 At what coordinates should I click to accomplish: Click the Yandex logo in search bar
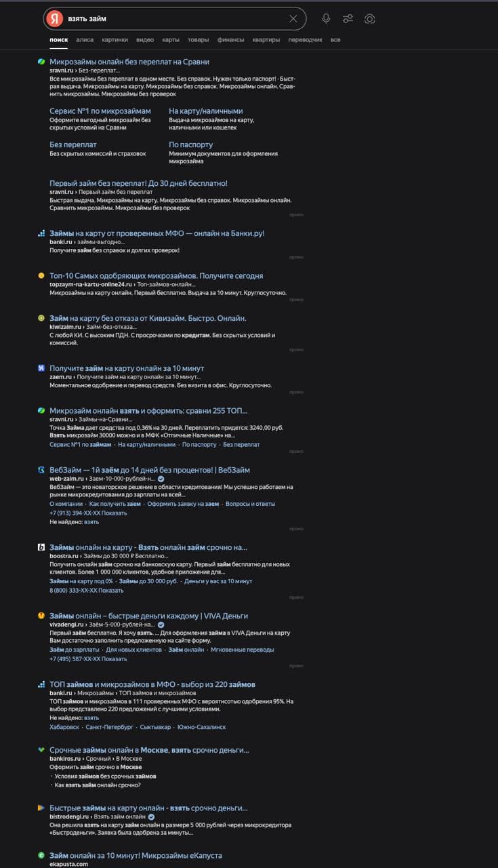[x=55, y=19]
